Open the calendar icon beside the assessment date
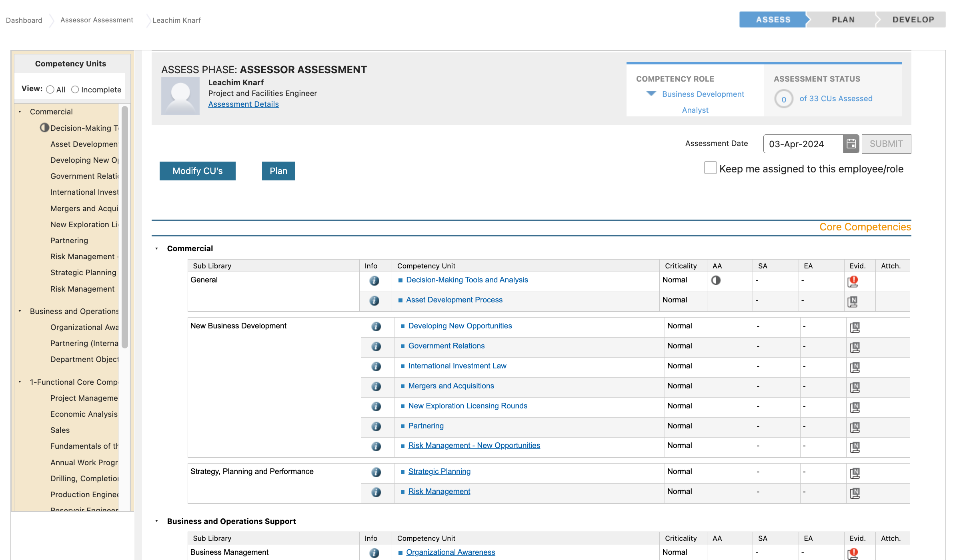This screenshot has width=961, height=560. coord(851,144)
